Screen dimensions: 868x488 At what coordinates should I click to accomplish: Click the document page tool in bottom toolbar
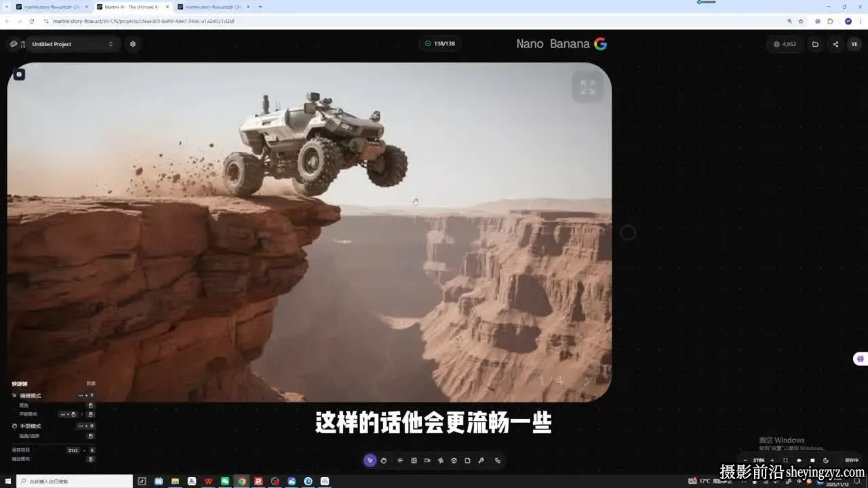click(x=467, y=460)
